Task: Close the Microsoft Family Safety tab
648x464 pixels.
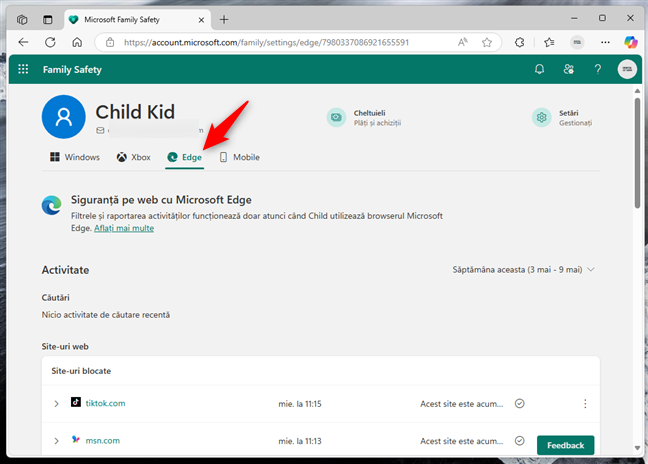Action: [201, 20]
